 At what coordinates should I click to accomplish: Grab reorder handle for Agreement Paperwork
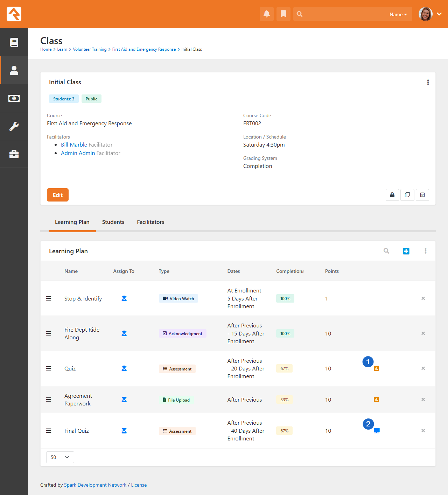point(49,399)
